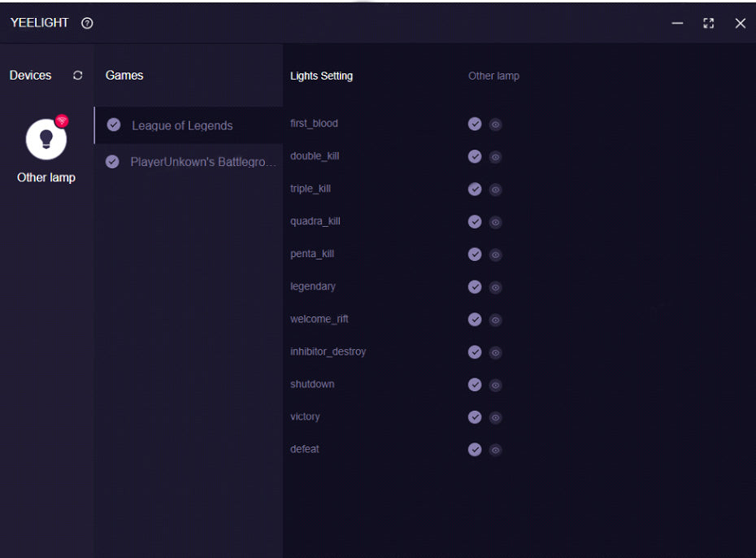756x558 pixels.
Task: Click the welcome_rift event label
Action: [319, 319]
